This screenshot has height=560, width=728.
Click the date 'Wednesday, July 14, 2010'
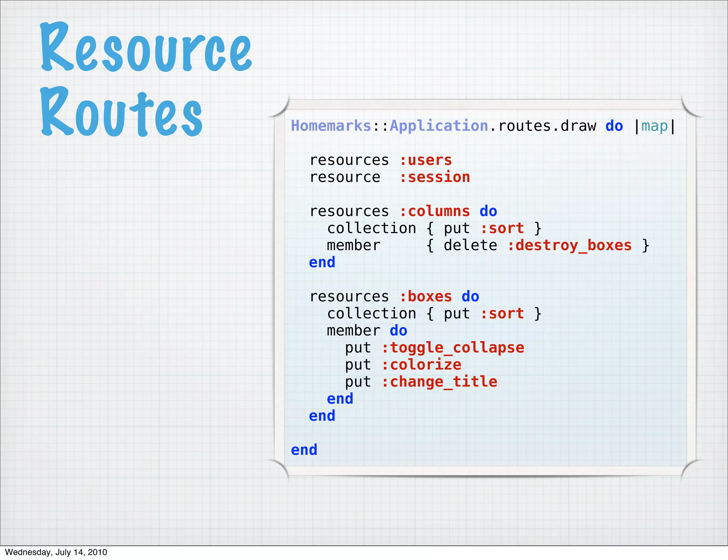point(56,552)
